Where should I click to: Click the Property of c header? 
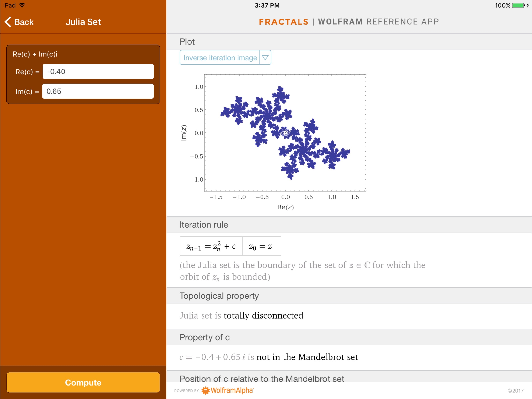pyautogui.click(x=204, y=337)
